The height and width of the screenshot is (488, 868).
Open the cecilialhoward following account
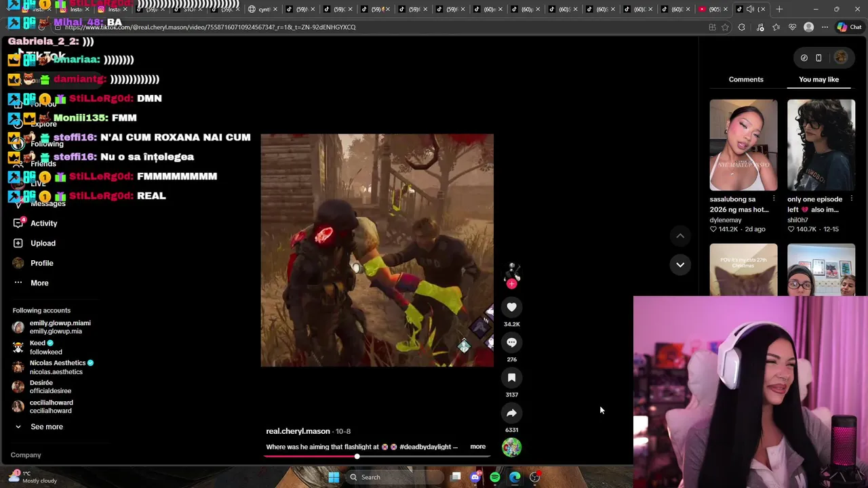[x=43, y=406]
